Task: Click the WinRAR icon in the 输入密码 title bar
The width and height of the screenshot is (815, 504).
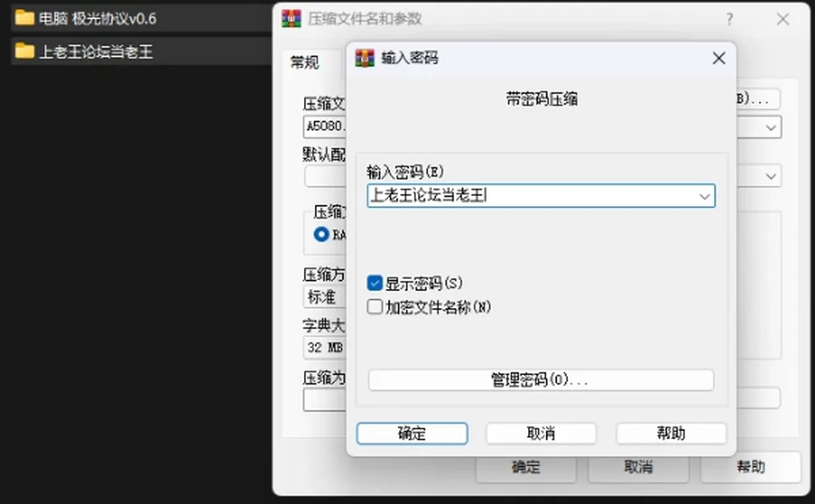Action: (364, 58)
